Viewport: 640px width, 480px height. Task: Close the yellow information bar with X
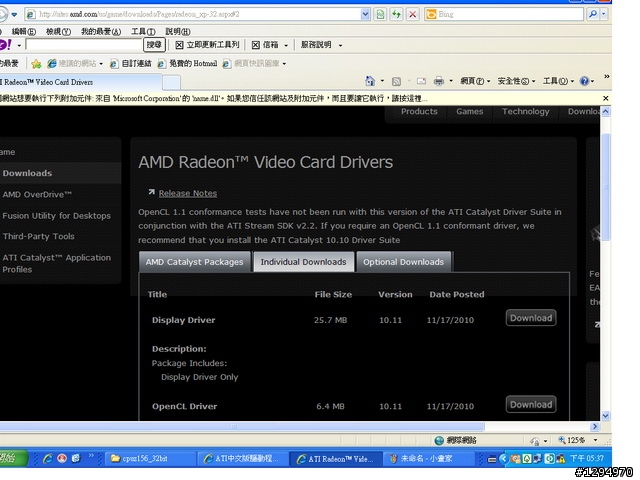(x=606, y=98)
